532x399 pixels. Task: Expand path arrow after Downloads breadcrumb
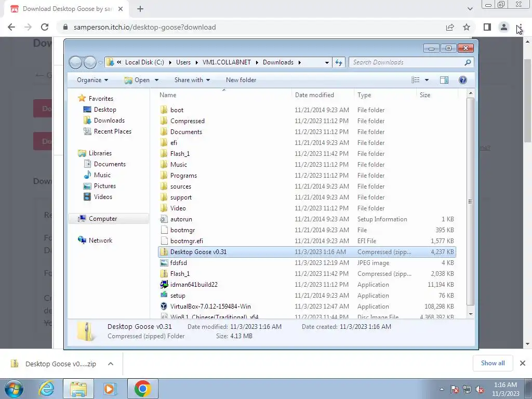(x=300, y=62)
